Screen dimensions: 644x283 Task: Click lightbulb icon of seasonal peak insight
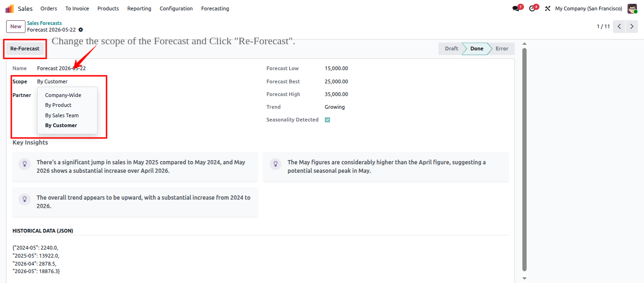(x=275, y=164)
